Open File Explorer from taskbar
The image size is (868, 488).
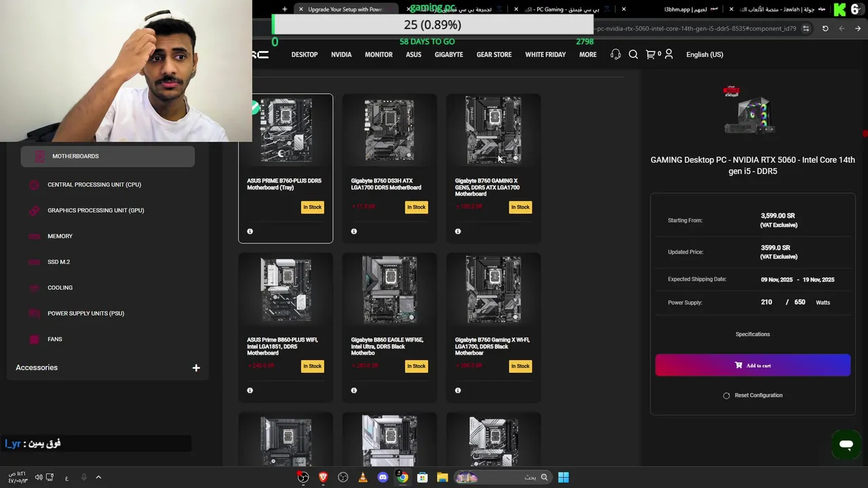[442, 478]
